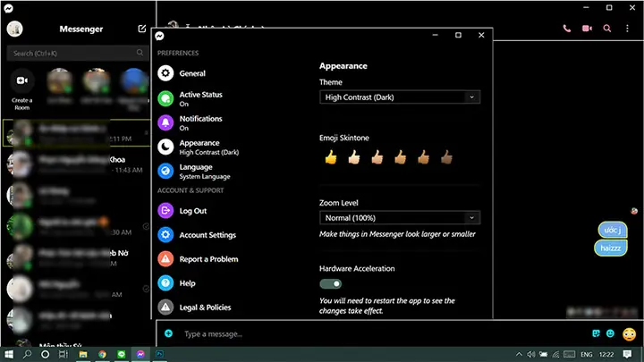Open search in conversation magnifier icon
Image resolution: width=644 pixels, height=362 pixels.
point(607,29)
